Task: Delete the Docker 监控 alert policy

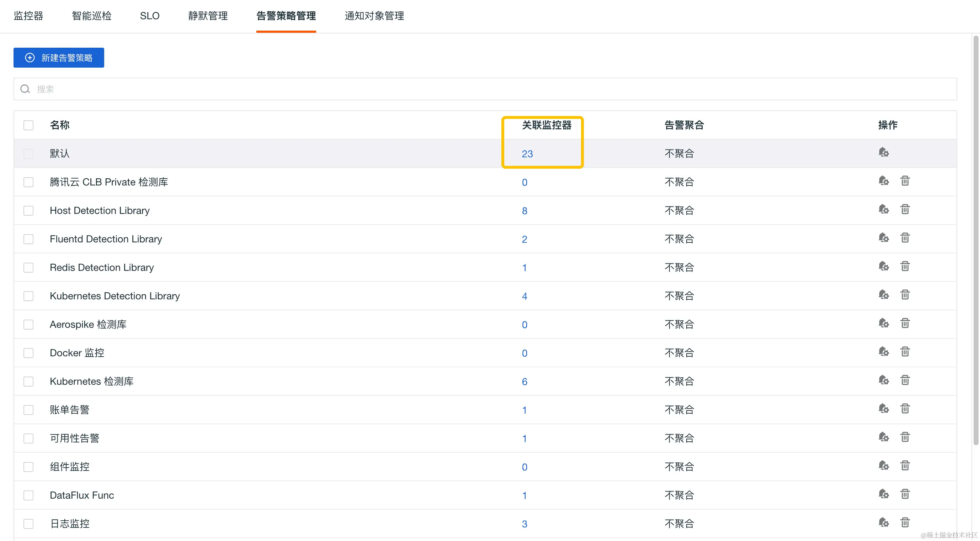Action: 905,352
